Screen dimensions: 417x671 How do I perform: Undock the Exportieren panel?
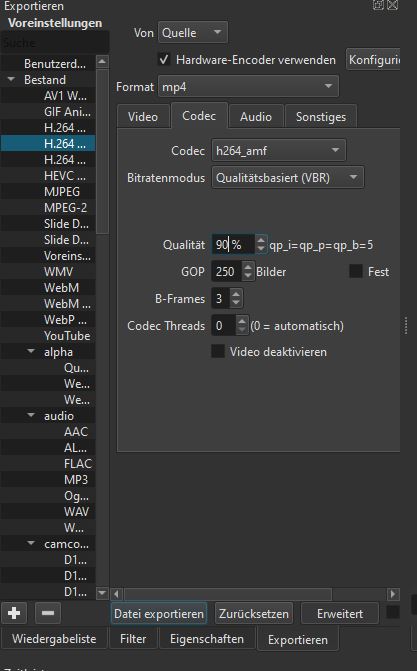[378, 5]
